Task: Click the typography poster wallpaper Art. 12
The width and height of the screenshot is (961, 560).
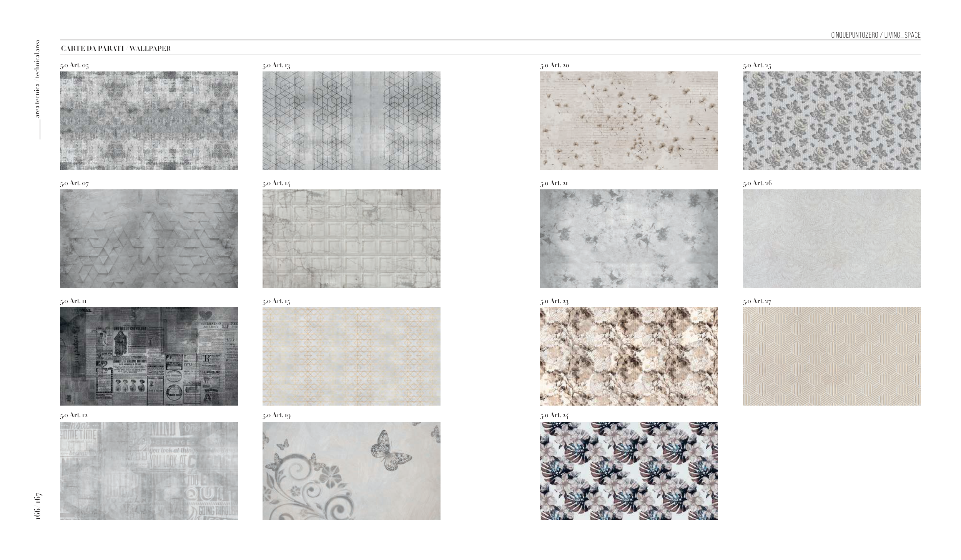Action: pyautogui.click(x=149, y=471)
